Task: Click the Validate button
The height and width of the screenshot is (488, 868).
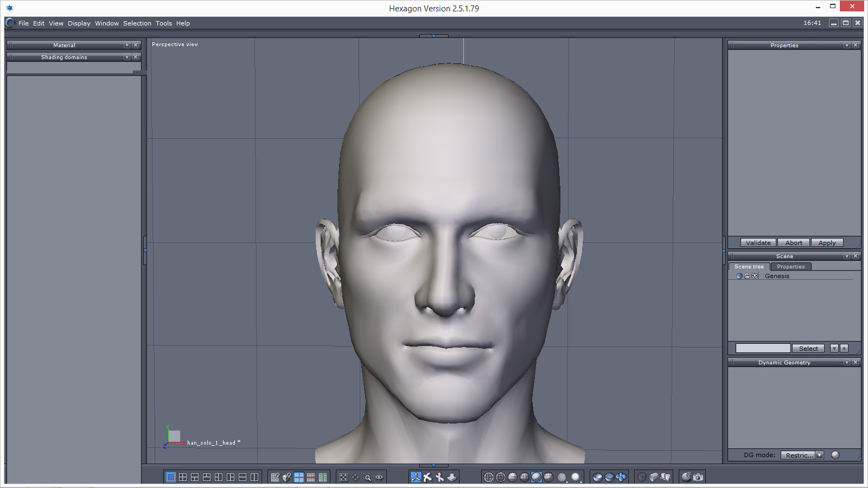Action: pos(758,243)
